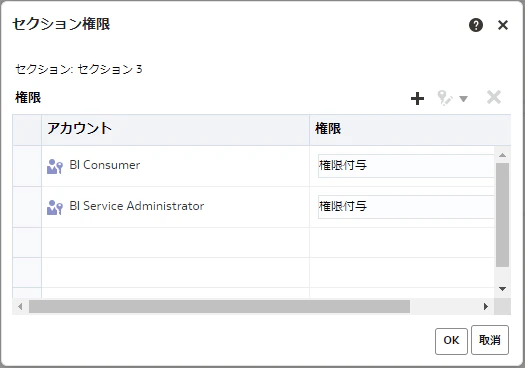Open 権限付与 dropdown for BI Consumer
This screenshot has width=525, height=368.
[x=406, y=166]
